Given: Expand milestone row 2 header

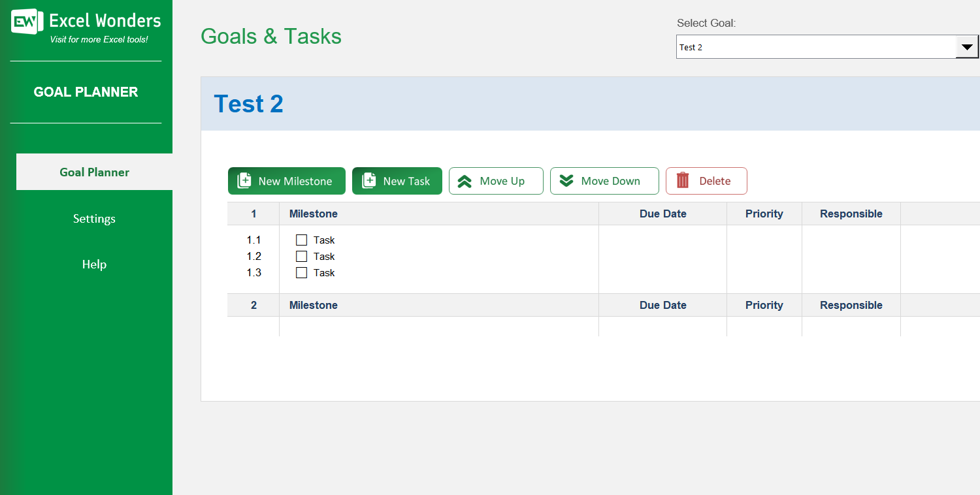Looking at the screenshot, I should pos(313,305).
